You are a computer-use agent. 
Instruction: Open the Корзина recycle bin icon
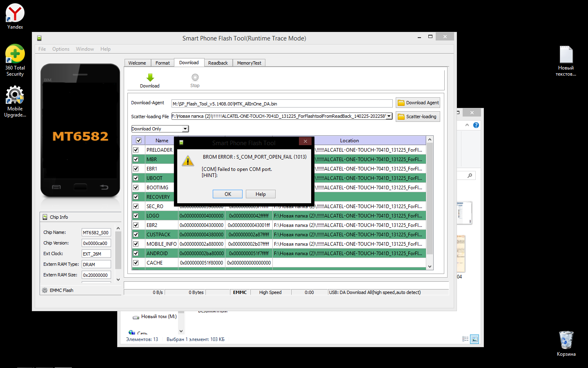566,344
